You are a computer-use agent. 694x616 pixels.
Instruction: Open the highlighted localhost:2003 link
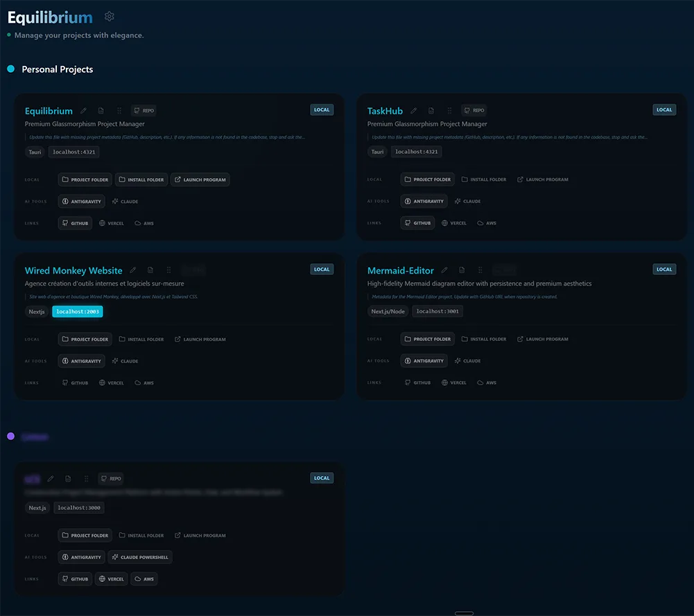78,312
